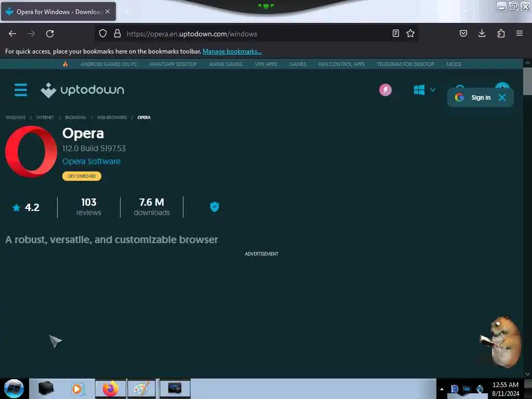The image size is (532, 399).
Task: Go to Uptodown home via logo
Action: coord(83,90)
